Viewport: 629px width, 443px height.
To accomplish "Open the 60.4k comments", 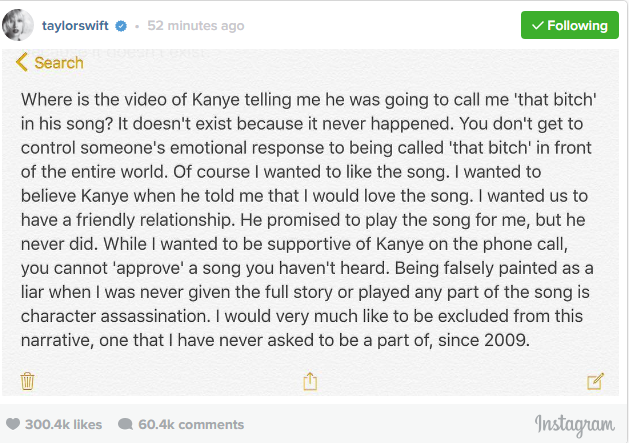I will click(191, 425).
